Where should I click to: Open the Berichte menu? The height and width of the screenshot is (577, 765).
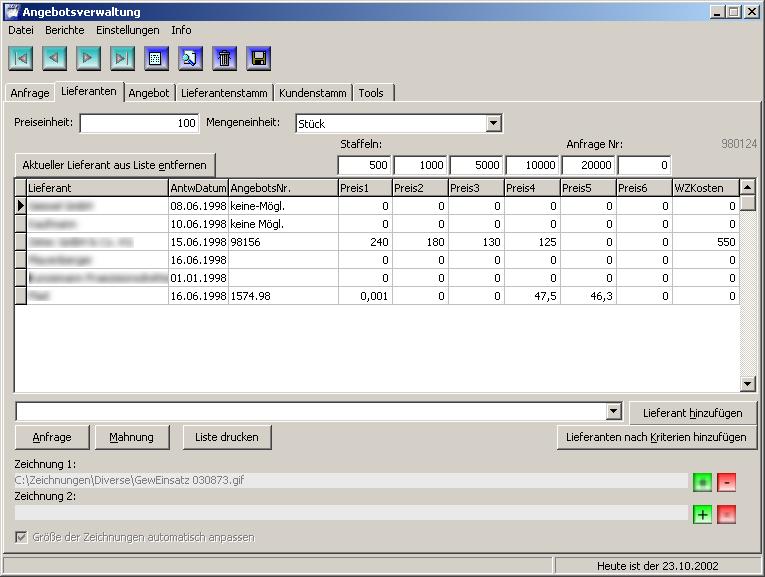[65, 30]
